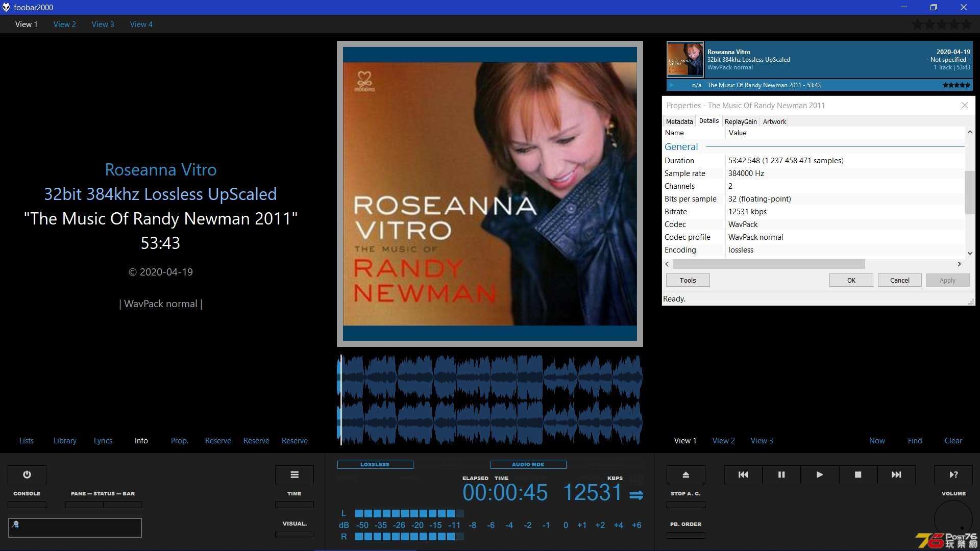This screenshot has width=980, height=551.
Task: Toggle the right status BAR indicator
Action: [123, 505]
